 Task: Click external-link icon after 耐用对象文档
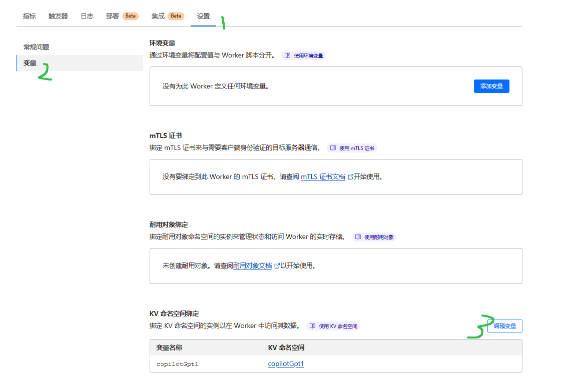(x=277, y=266)
